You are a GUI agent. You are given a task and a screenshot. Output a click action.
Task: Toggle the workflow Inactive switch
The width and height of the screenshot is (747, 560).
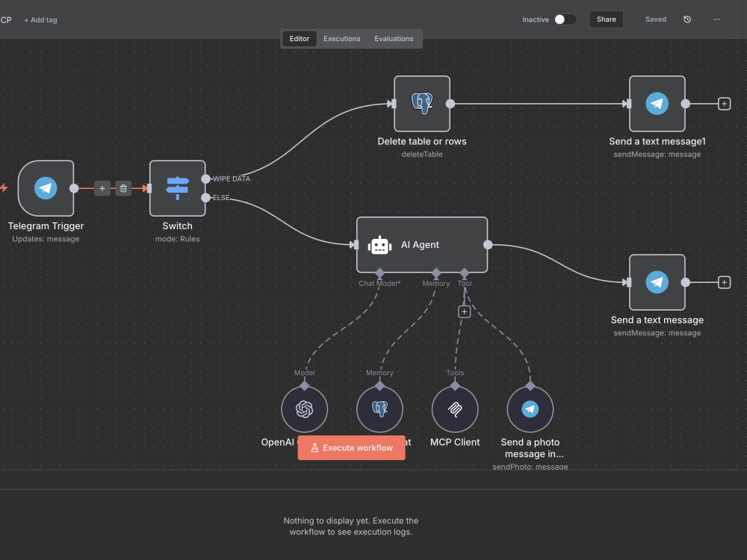(565, 19)
